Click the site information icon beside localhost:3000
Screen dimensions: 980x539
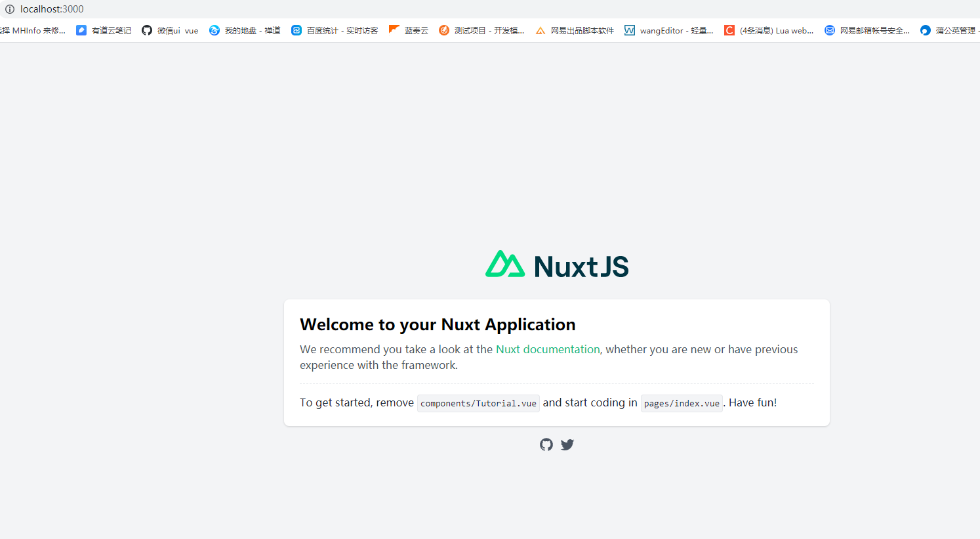coord(10,9)
